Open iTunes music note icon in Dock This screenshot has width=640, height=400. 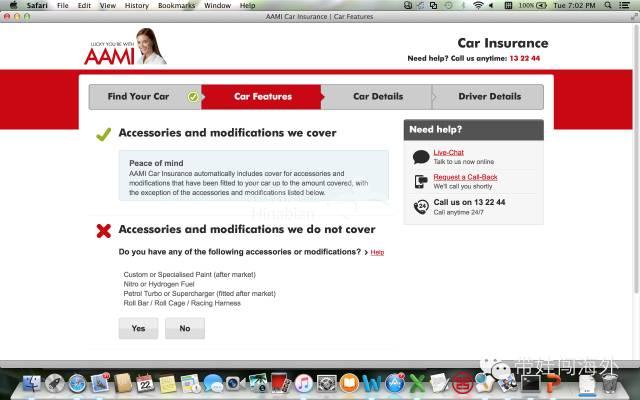303,384
